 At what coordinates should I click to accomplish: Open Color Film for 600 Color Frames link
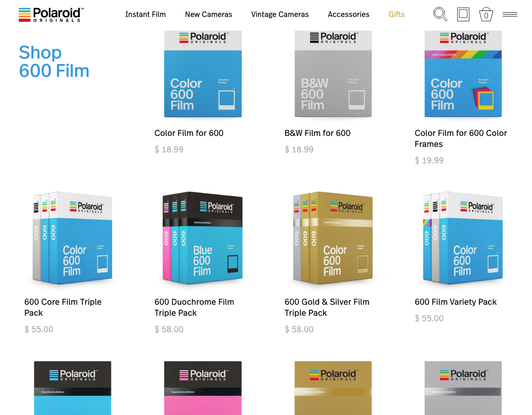coord(461,138)
